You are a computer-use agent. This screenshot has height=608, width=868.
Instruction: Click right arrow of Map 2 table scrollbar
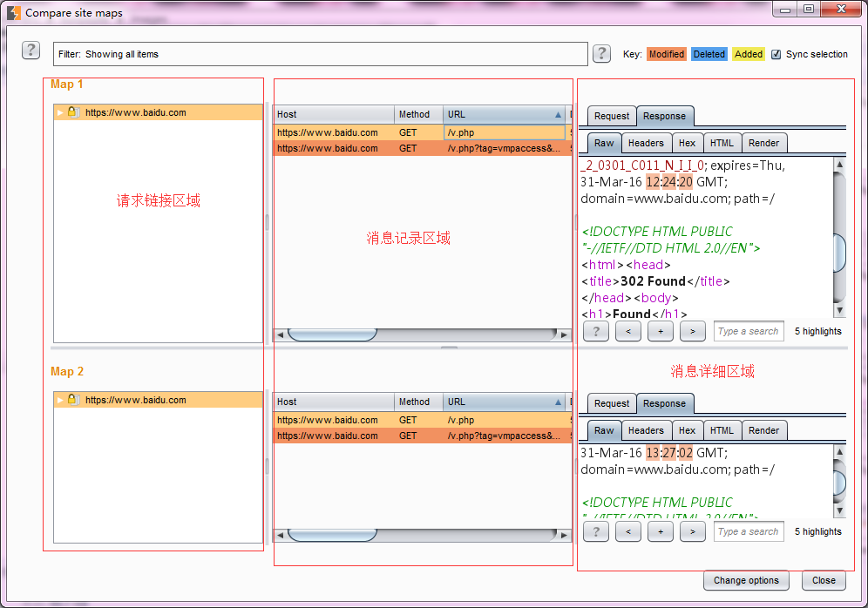pos(565,535)
